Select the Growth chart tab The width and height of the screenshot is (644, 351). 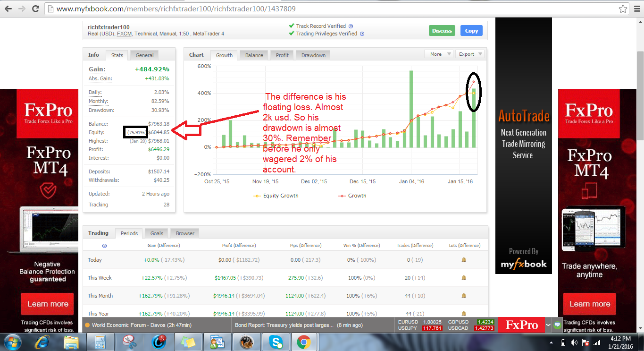pyautogui.click(x=224, y=55)
